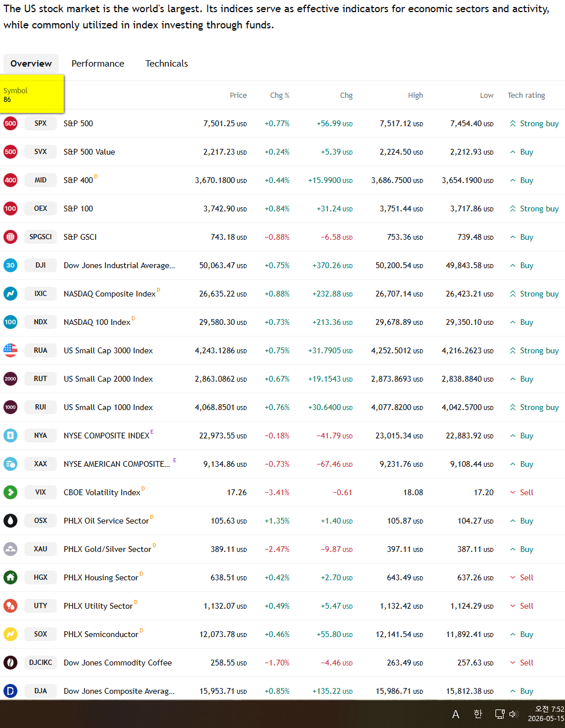Viewport: 565px width, 728px height.
Task: Click the highlighted Symbol column header
Action: coord(32,95)
